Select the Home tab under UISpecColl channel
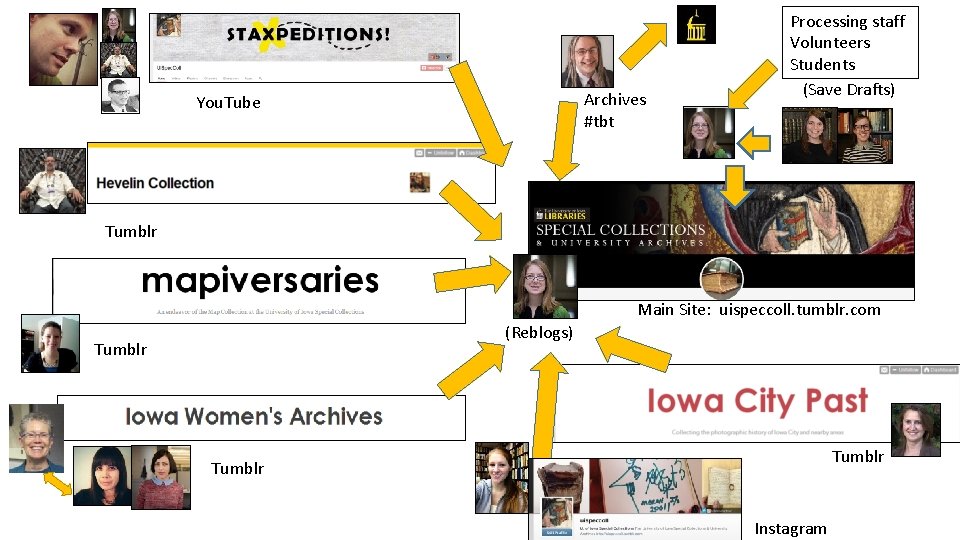Image resolution: width=960 pixels, height=540 pixels. point(162,78)
